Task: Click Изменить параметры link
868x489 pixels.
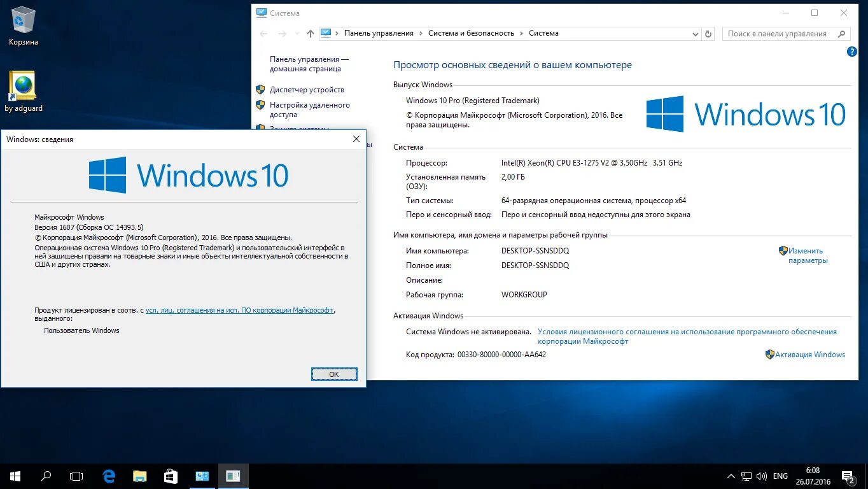Action: [x=808, y=255]
